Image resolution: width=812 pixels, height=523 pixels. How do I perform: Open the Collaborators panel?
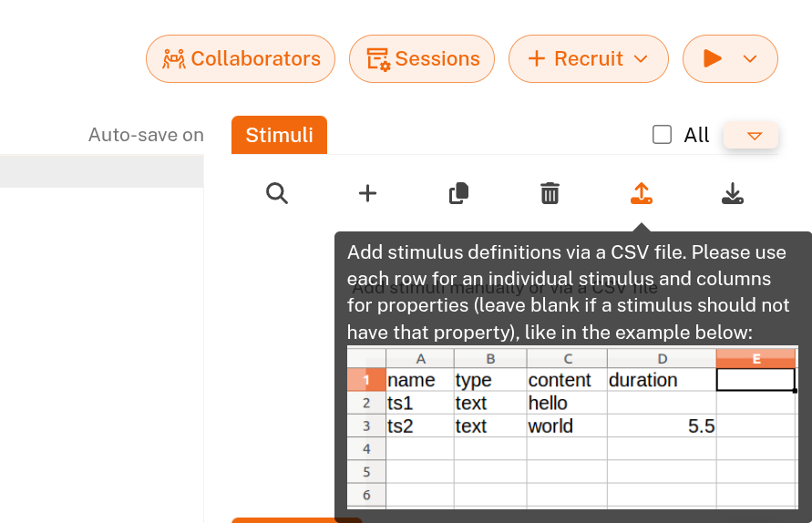(241, 59)
